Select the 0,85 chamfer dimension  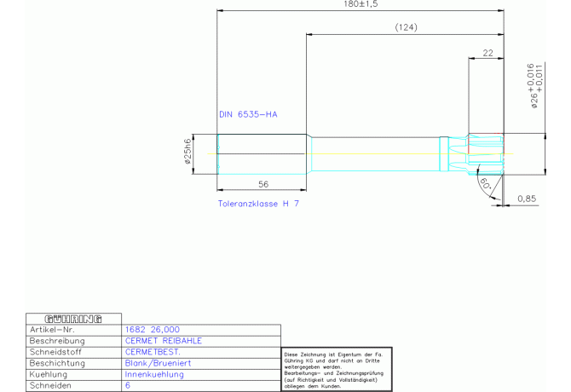click(x=527, y=199)
